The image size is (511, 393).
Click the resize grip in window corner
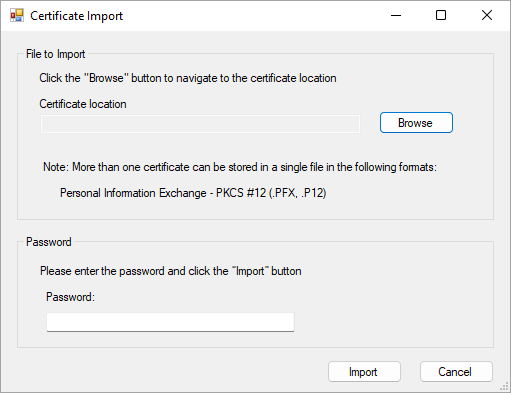pyautogui.click(x=505, y=387)
